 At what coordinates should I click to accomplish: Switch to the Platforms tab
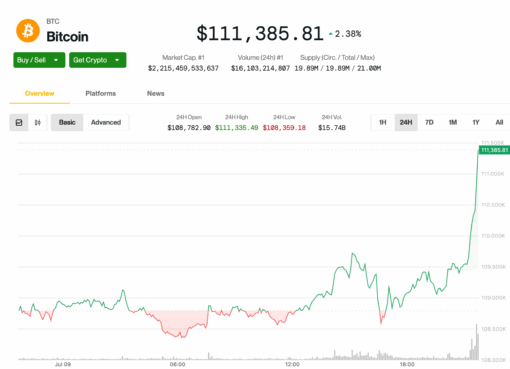(101, 93)
